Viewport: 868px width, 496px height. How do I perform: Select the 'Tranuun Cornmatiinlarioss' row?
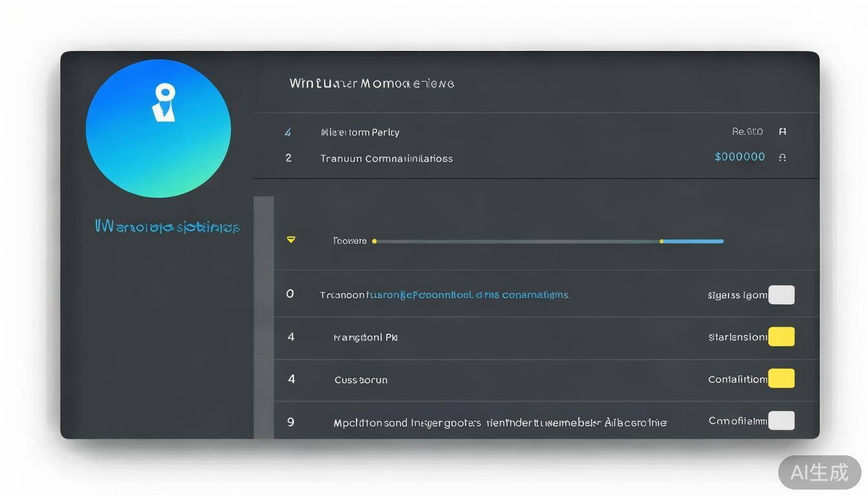[386, 158]
